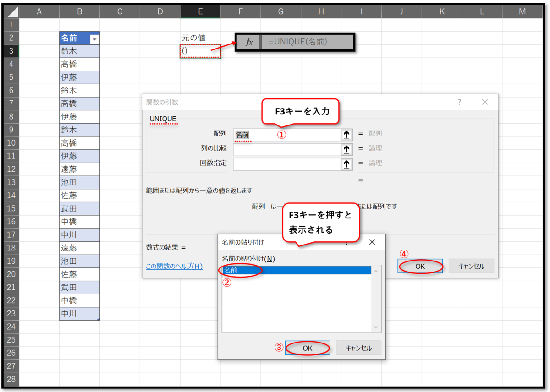Click cell B20 with 佐藤
Screen dimensions: 550x392
point(79,274)
